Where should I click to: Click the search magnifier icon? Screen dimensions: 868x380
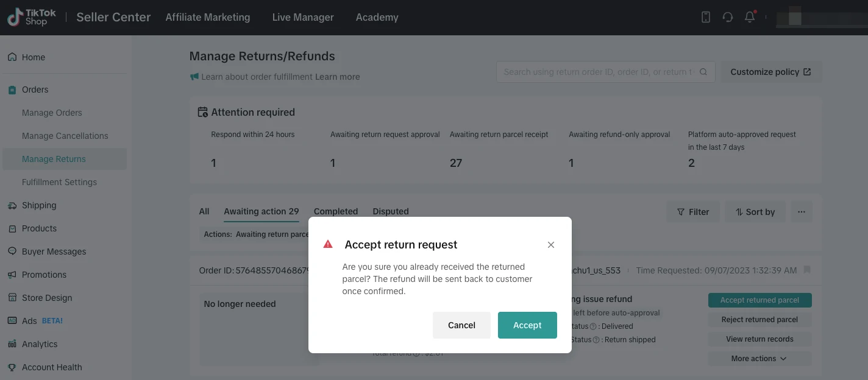click(703, 72)
